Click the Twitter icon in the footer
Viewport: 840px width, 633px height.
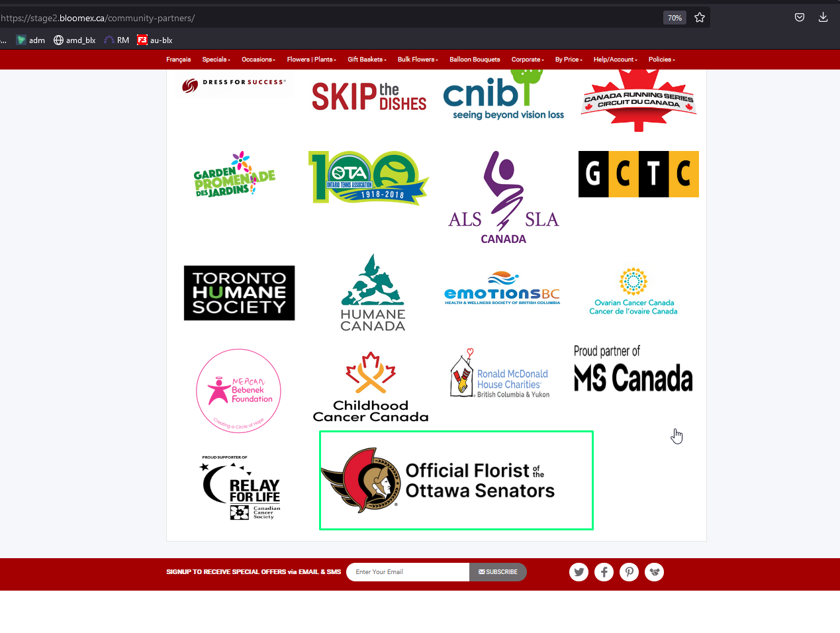click(x=579, y=572)
